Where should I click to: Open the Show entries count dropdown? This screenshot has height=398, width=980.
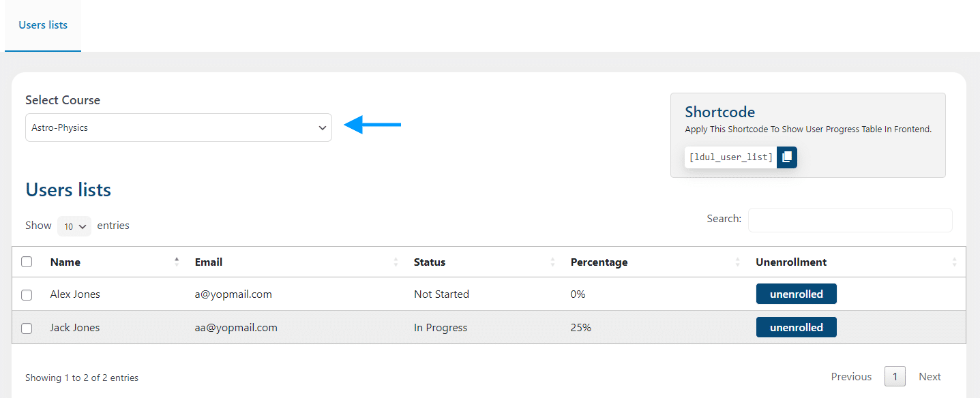pyautogui.click(x=74, y=226)
